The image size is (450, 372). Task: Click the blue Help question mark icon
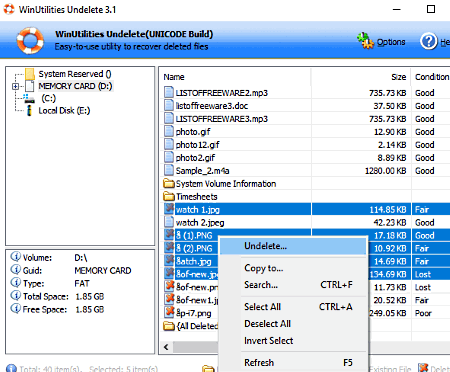coord(429,41)
